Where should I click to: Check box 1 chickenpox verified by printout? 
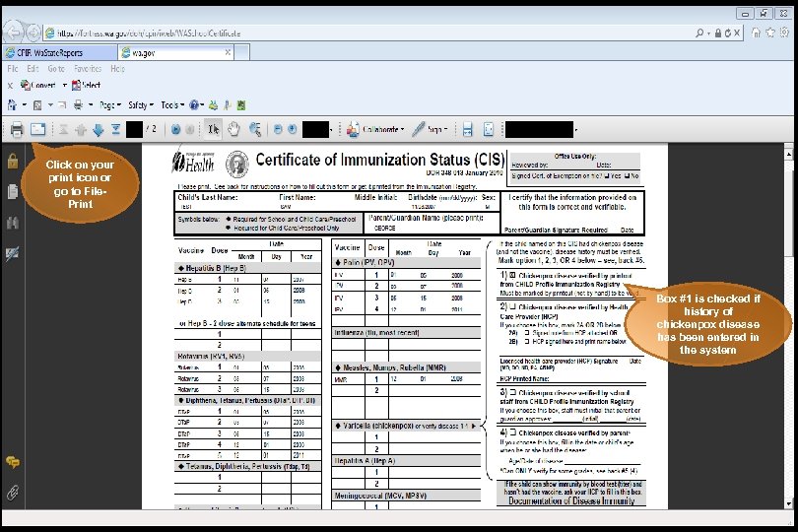point(512,276)
